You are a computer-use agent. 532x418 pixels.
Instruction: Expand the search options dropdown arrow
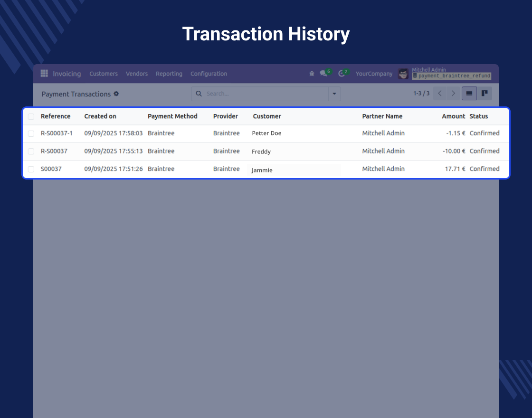(x=334, y=94)
